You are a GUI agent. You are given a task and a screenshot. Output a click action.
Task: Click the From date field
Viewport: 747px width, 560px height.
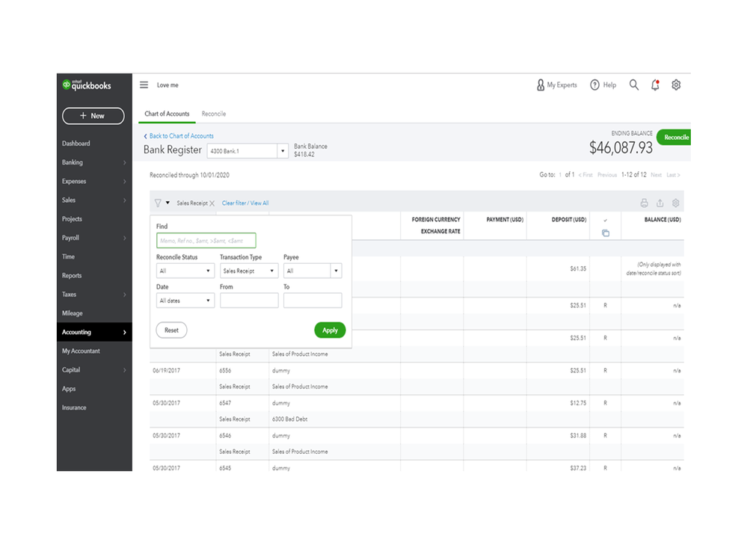point(249,301)
